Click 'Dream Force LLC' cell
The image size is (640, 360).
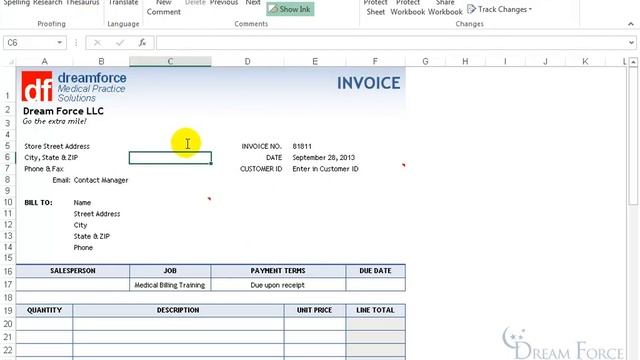(x=63, y=111)
